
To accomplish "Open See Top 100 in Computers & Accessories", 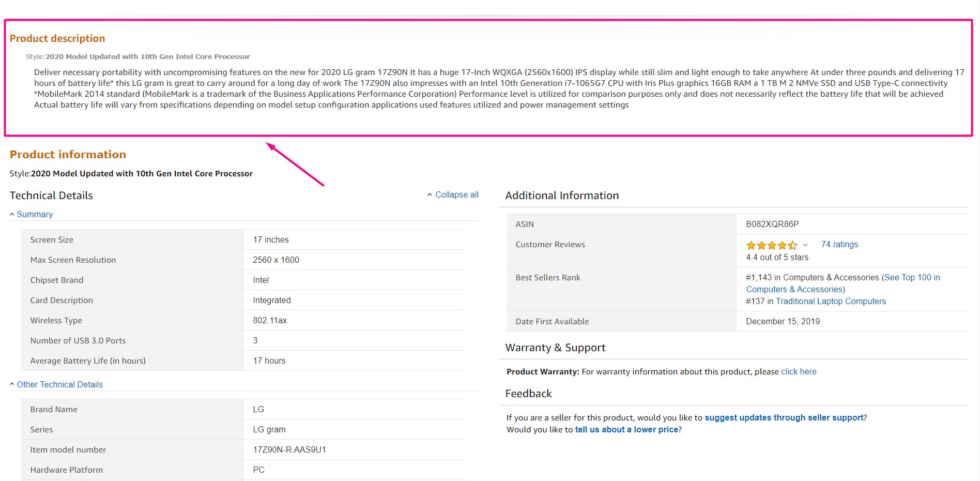I will [843, 283].
